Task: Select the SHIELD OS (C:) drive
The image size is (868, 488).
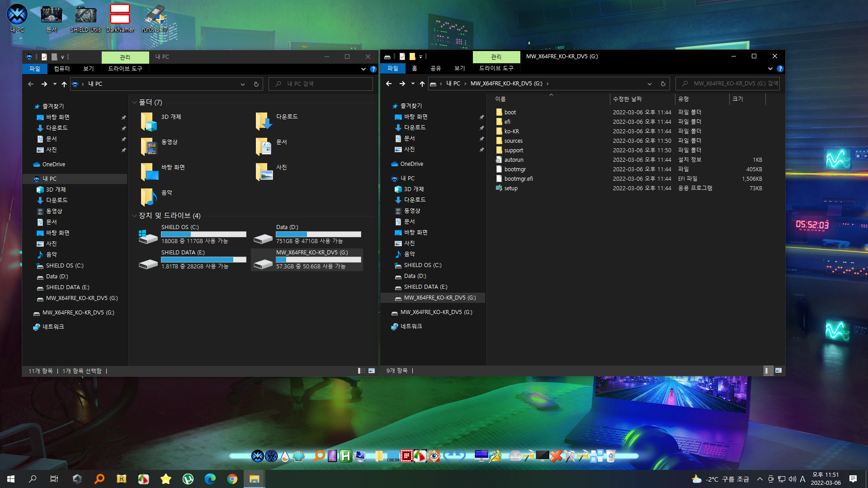Action: point(193,234)
